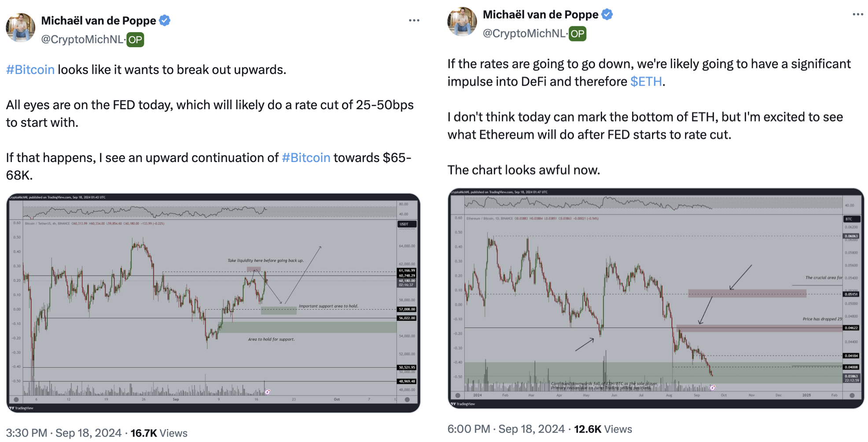The height and width of the screenshot is (442, 868).
Task: Click the @CryptoMichNL handle in right tweet
Action: [524, 33]
